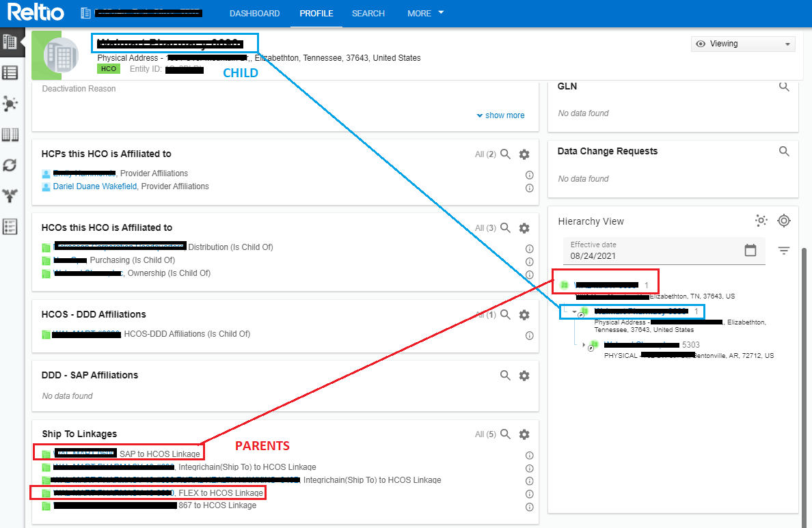Open settings for HCOS - DDD Affiliations
Viewport: 812px width, 528px height.
(x=524, y=315)
